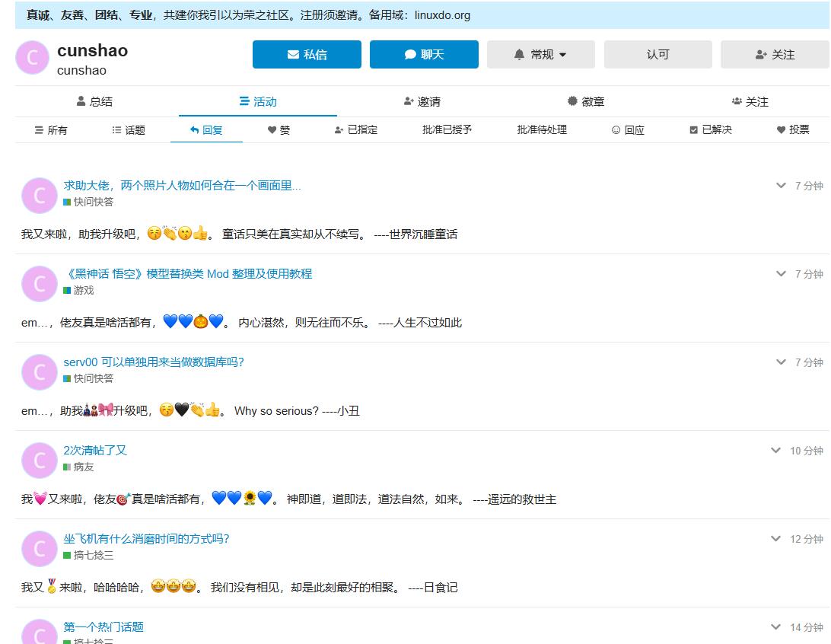
Task: Switch to the 总结 tab
Action: [95, 101]
